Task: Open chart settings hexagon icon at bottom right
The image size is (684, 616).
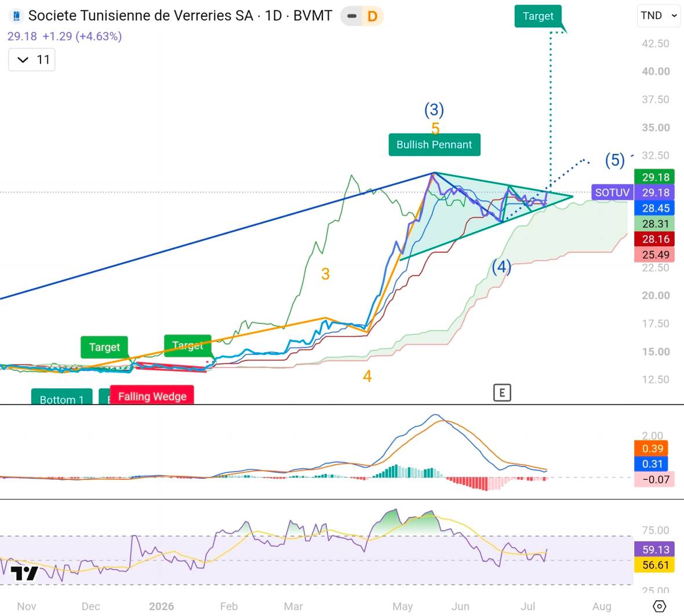Action: click(x=659, y=606)
